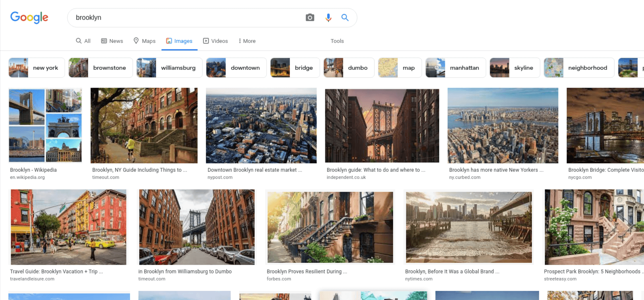Open the timeout.com brownstone street image
The image size is (644, 300).
144,126
